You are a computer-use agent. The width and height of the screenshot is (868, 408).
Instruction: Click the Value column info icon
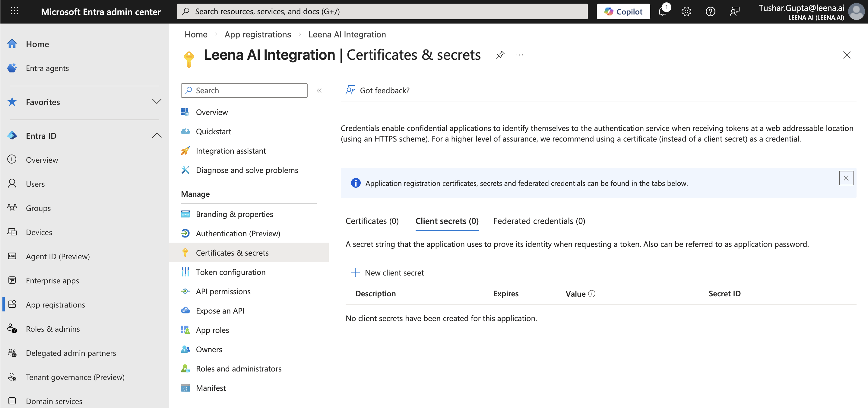click(592, 294)
